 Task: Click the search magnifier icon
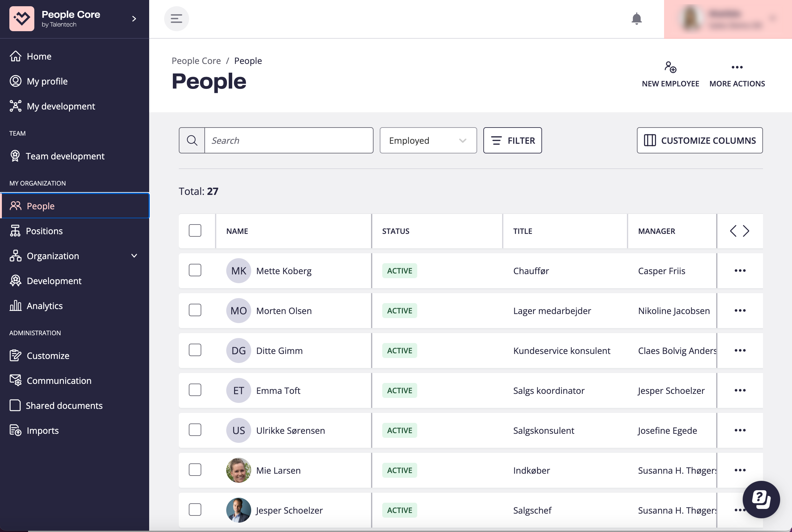pyautogui.click(x=192, y=140)
